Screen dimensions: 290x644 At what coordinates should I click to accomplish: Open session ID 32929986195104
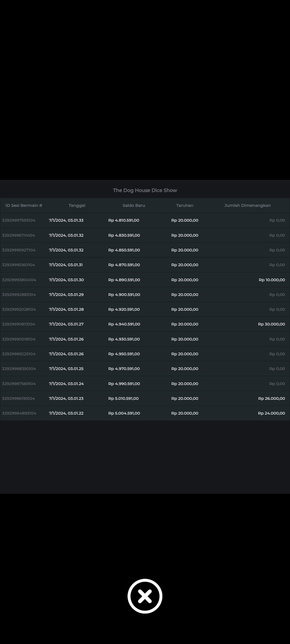(19, 398)
